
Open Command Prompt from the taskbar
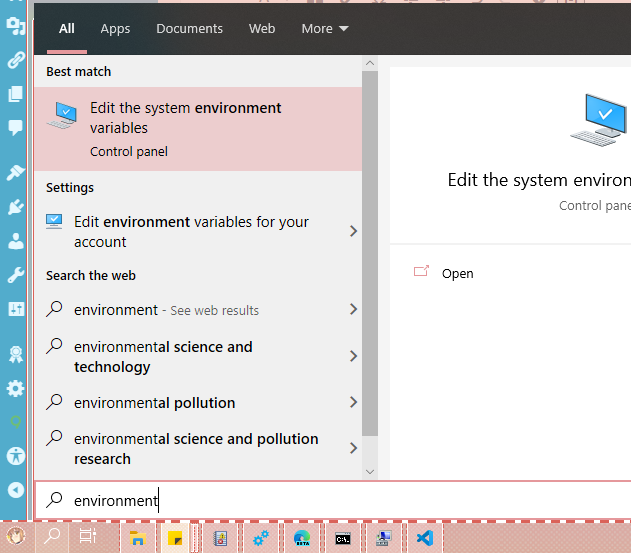pos(343,538)
